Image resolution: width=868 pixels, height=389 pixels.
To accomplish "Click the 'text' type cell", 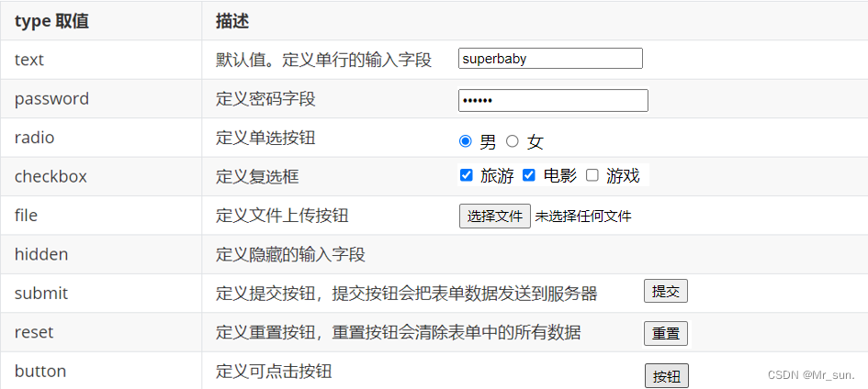I will [101, 60].
